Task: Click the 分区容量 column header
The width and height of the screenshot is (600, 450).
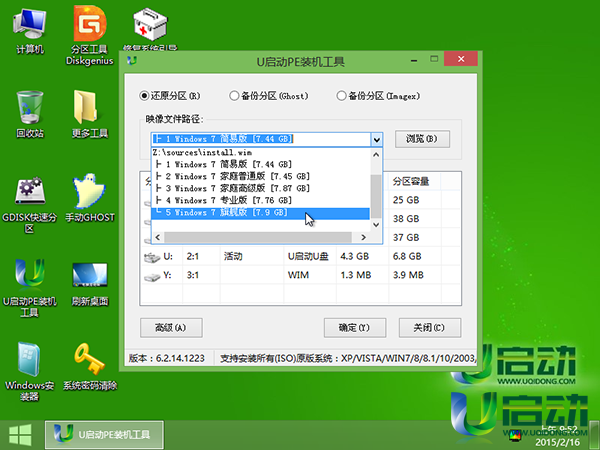Action: (411, 181)
